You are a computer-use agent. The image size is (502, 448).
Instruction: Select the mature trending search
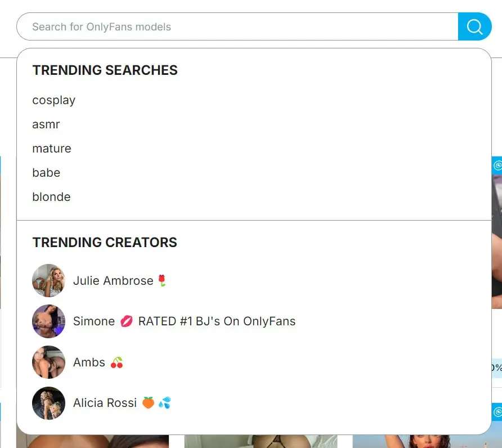[x=51, y=149]
